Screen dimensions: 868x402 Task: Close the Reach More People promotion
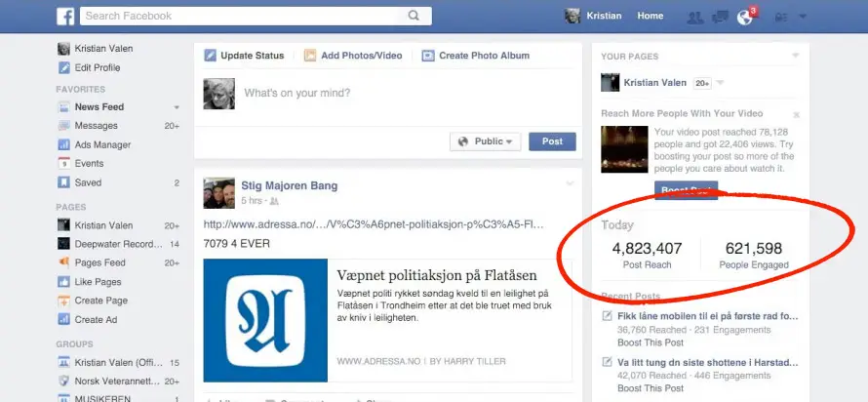[796, 114]
